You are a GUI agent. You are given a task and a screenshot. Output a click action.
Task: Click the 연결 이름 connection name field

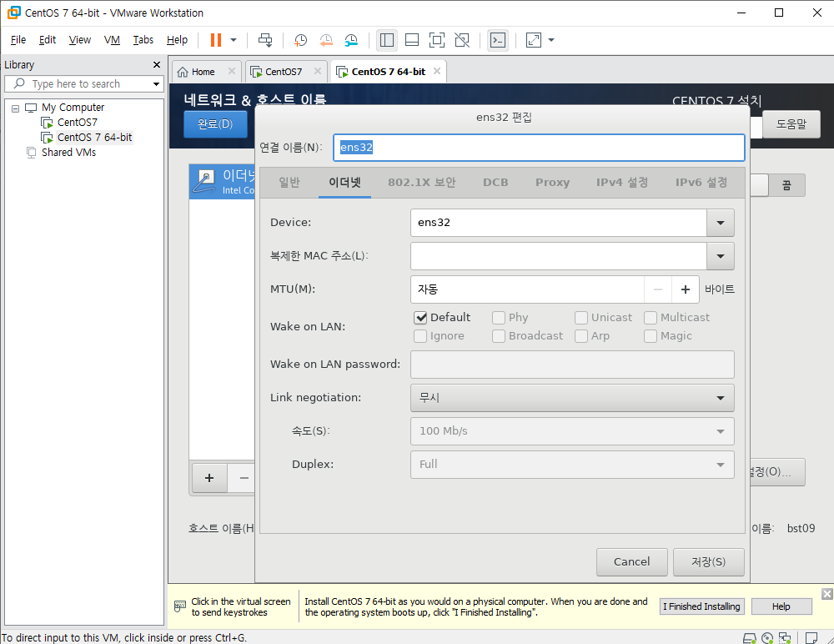pyautogui.click(x=539, y=148)
